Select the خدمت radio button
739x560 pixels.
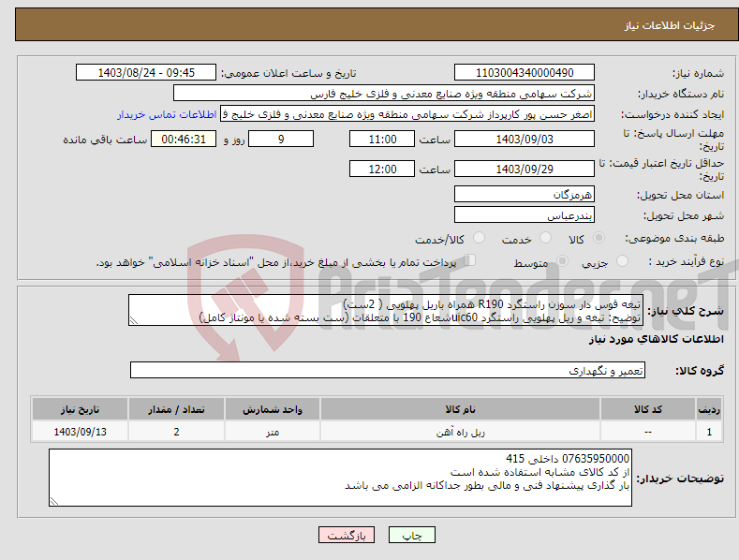point(545,238)
